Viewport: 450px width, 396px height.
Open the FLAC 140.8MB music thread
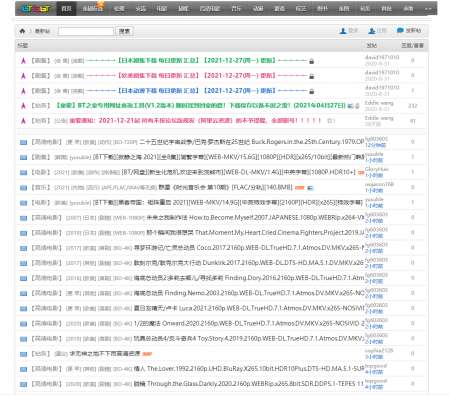[225, 187]
